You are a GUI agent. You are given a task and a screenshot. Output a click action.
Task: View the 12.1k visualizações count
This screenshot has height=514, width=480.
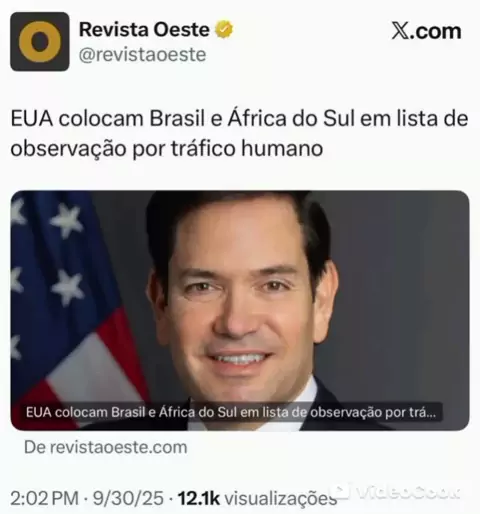pyautogui.click(x=257, y=499)
